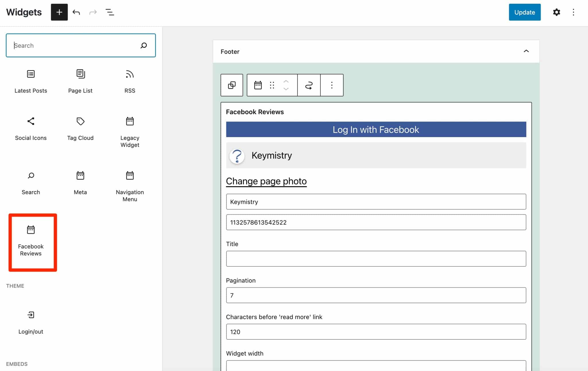Insert the Navigation Menu widget
Viewport: 588px width, 371px height.
tap(130, 186)
